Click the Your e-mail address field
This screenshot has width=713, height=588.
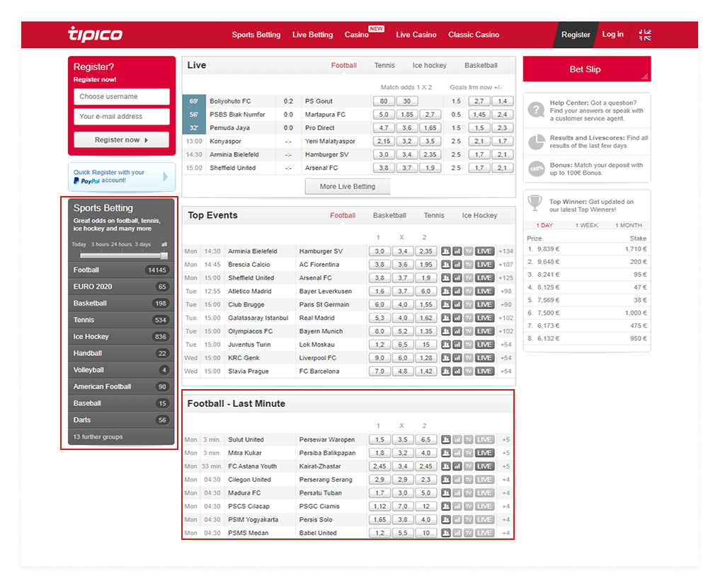[121, 116]
